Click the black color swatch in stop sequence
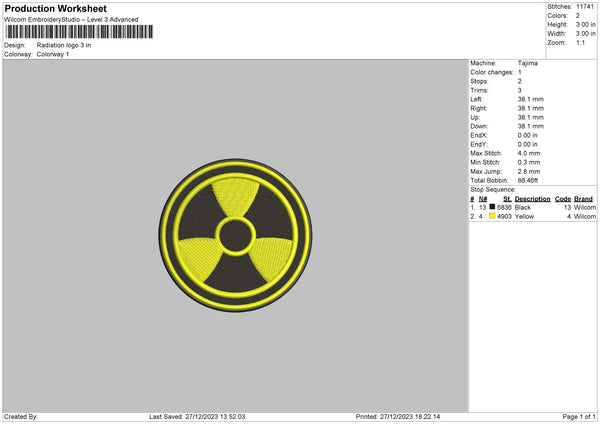 pyautogui.click(x=492, y=207)
